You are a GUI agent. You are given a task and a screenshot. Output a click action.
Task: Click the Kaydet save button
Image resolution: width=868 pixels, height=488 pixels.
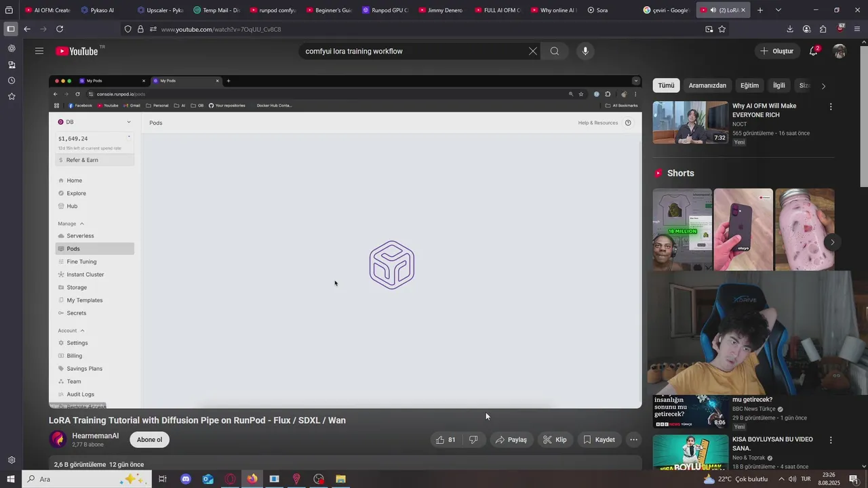(x=599, y=440)
